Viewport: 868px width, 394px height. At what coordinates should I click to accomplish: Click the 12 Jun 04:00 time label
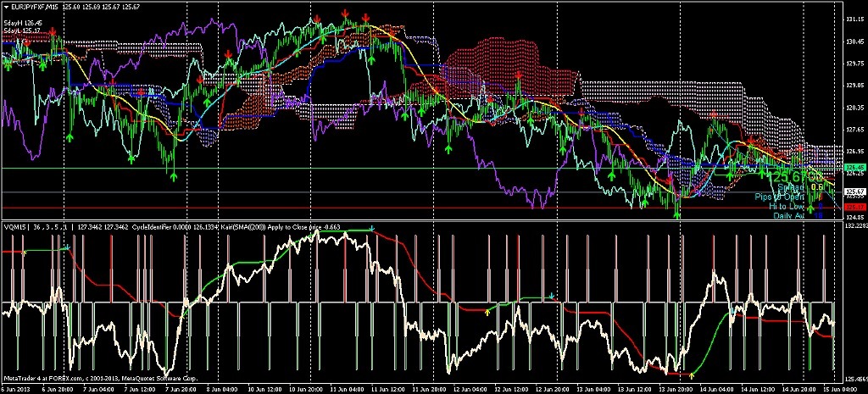tap(470, 390)
